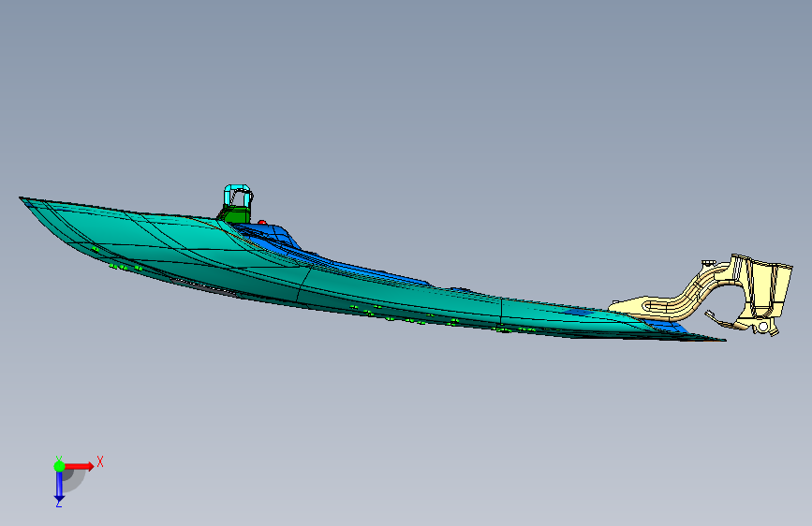Screen dimensions: 812x526
Task: Click the red X axis arrow of triad
Action: [79, 466]
